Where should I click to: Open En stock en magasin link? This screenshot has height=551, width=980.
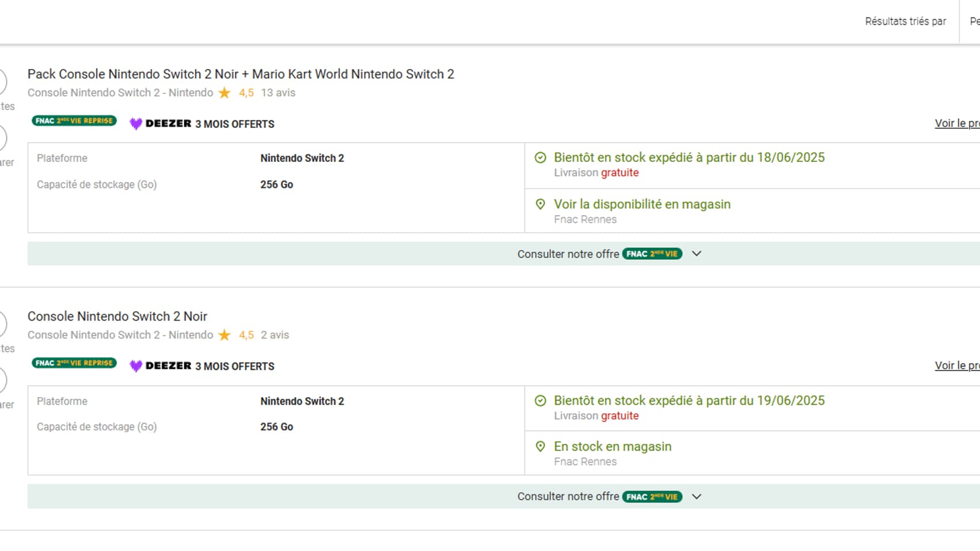(x=613, y=447)
